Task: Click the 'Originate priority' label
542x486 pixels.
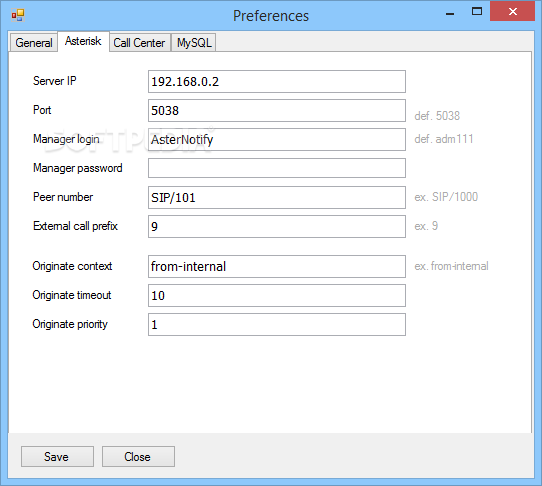Action: coord(70,324)
